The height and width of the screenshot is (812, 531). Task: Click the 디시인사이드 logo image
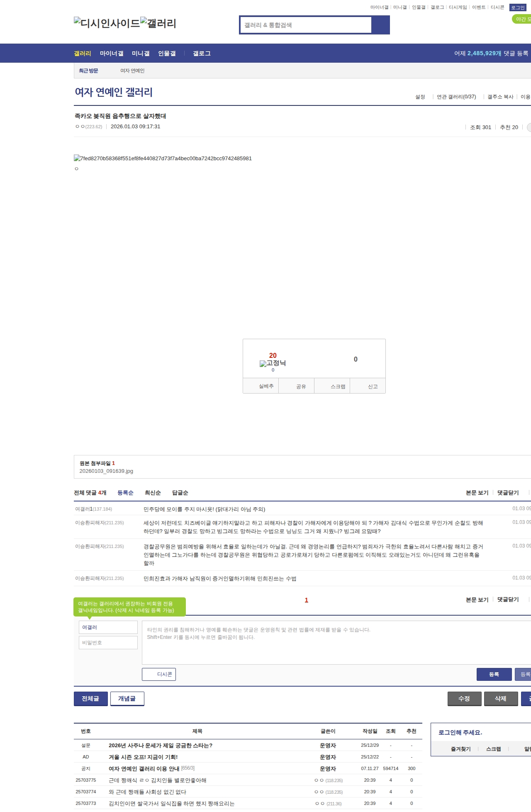click(107, 23)
